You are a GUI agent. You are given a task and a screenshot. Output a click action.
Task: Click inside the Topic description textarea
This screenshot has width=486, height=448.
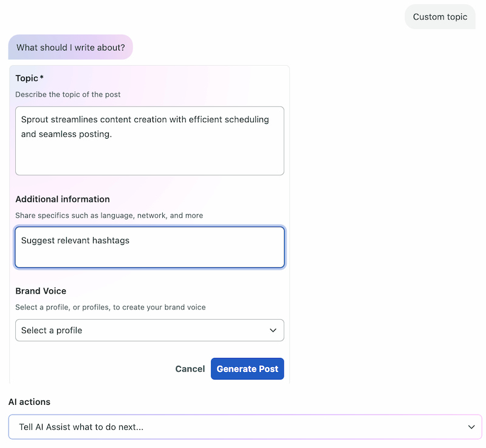[x=149, y=140]
